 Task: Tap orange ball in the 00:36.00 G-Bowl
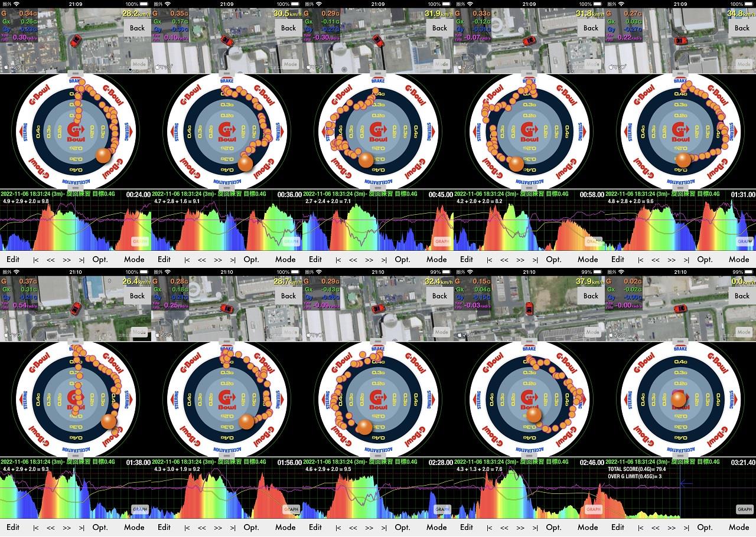coord(246,163)
